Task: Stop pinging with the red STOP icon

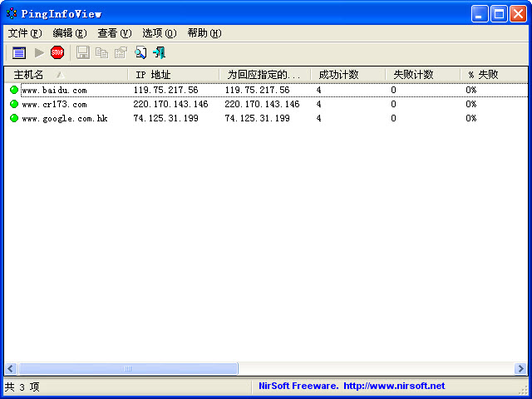Action: 57,52
